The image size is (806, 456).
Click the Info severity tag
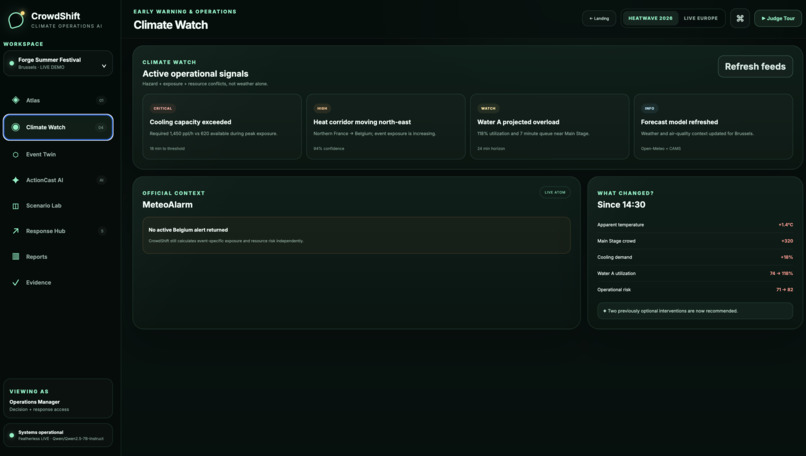649,108
